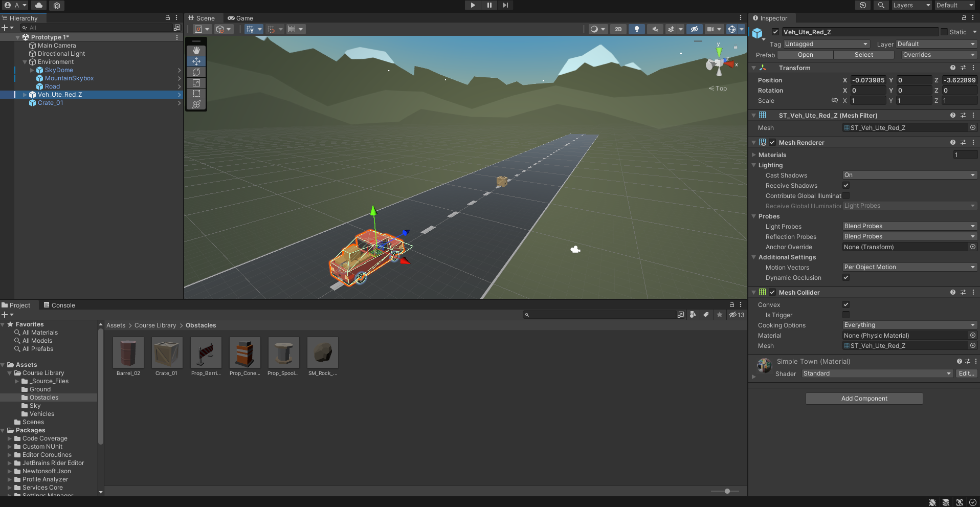Select the Scale tool
The image size is (980, 507).
[x=196, y=83]
